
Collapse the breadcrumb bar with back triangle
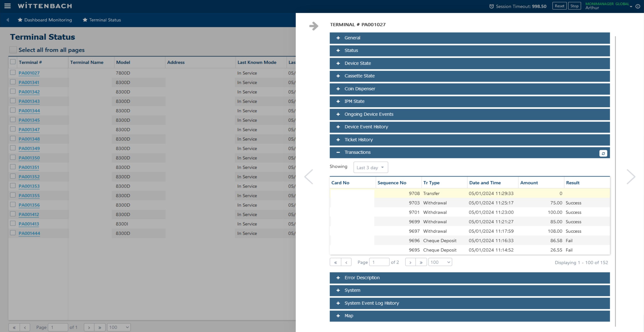click(x=8, y=20)
